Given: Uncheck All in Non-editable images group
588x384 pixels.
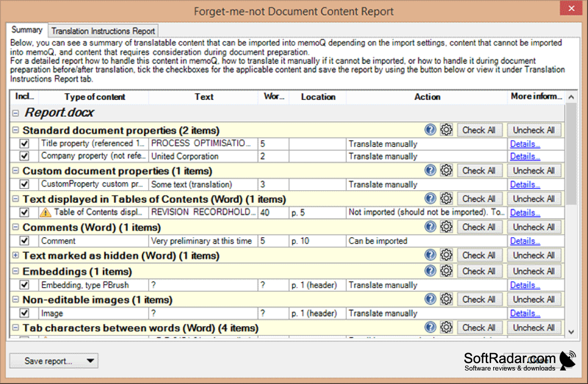Looking at the screenshot, I should point(534,299).
